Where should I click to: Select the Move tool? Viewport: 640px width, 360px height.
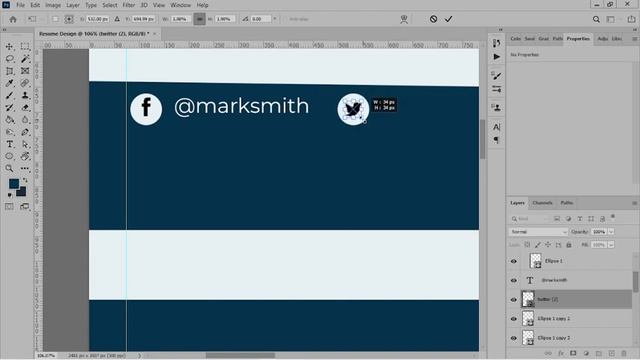point(9,47)
